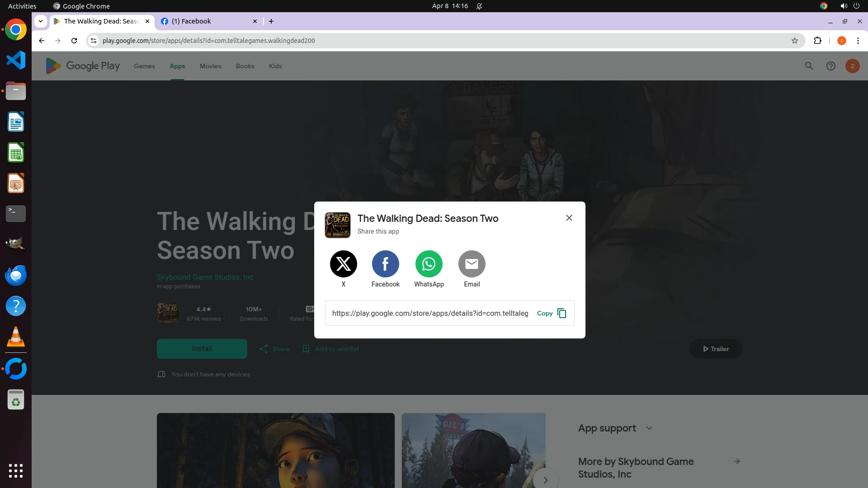This screenshot has height=488, width=868.
Task: Open the Movies section
Action: pyautogui.click(x=210, y=66)
